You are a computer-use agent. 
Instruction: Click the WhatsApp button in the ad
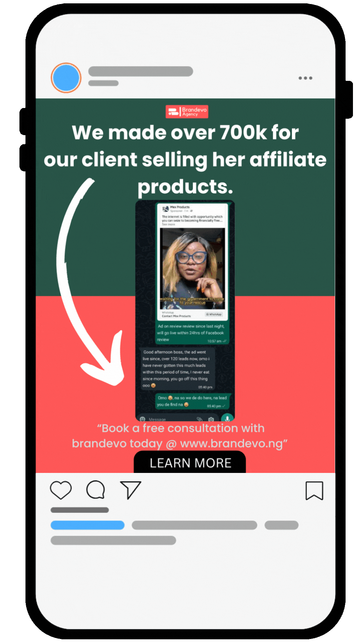pos(214,314)
